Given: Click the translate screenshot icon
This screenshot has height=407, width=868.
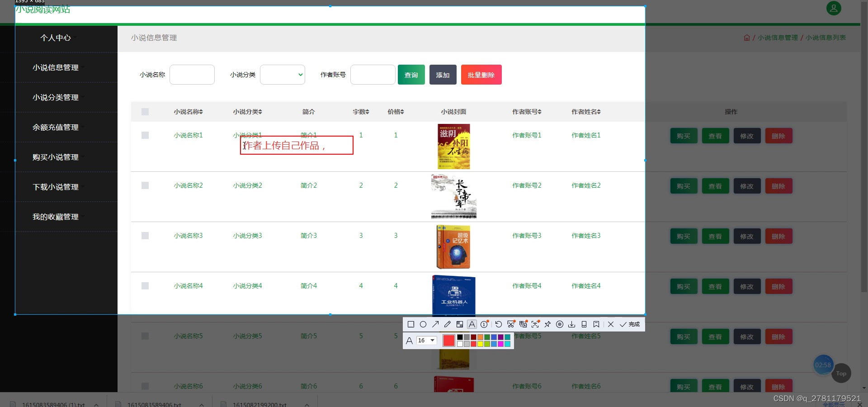Looking at the screenshot, I should 524,324.
